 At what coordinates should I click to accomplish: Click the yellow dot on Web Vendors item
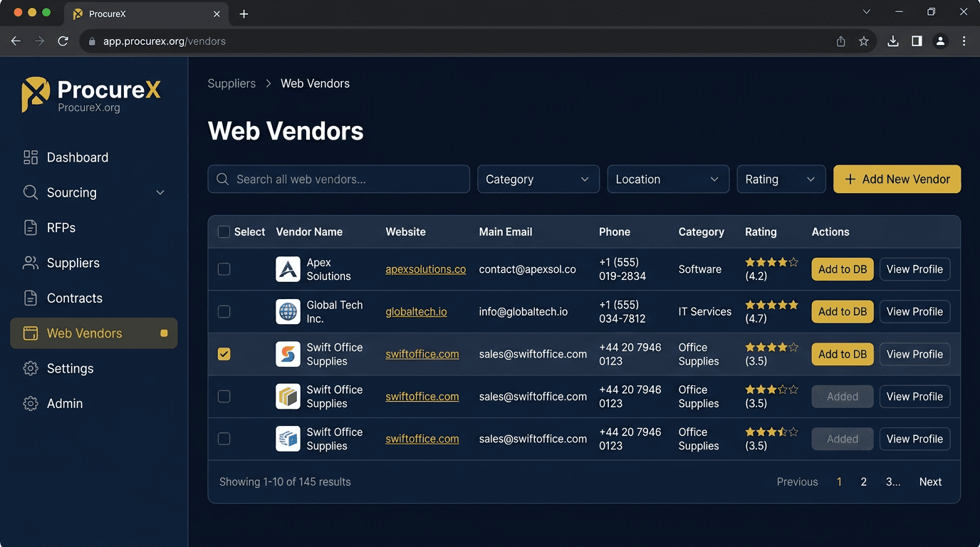(164, 333)
